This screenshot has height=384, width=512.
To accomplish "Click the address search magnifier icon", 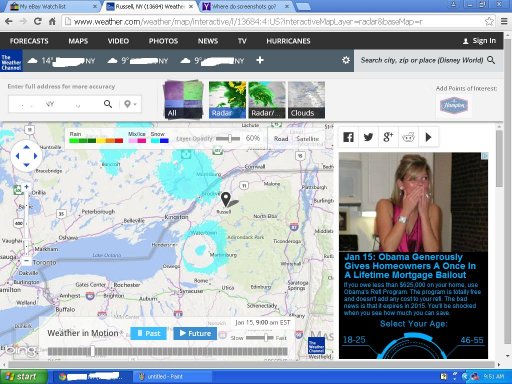I will (108, 104).
